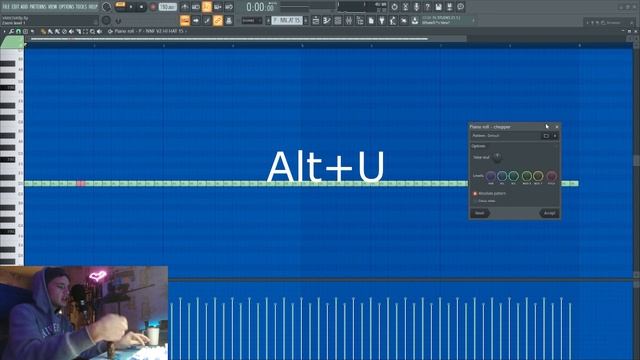Image resolution: width=640 pixels, height=360 pixels.
Task: Click the arrow left of pattern selector
Action: (x=268, y=20)
